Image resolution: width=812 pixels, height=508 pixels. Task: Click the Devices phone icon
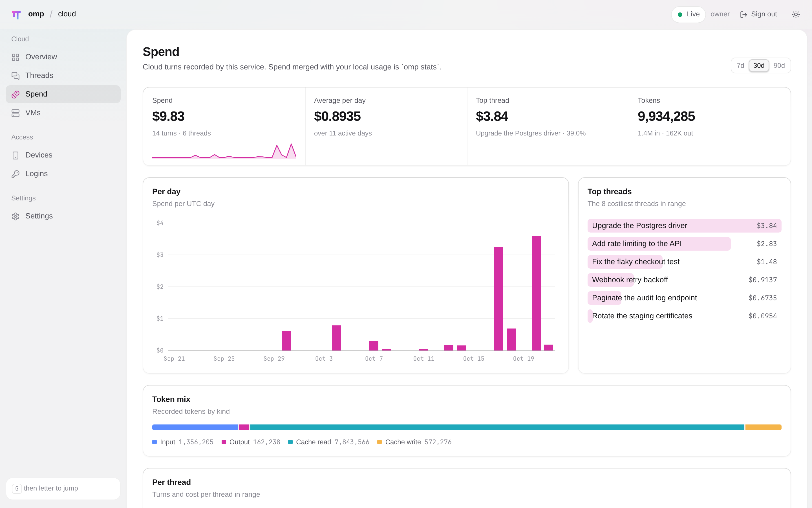tap(16, 155)
